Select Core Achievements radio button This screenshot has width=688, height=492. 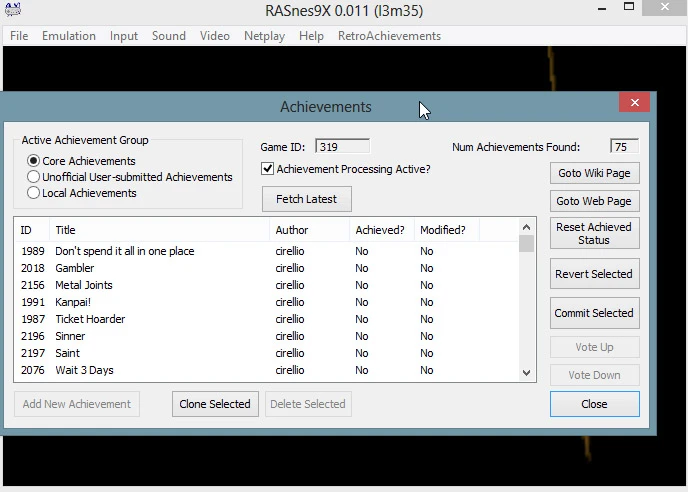(33, 161)
